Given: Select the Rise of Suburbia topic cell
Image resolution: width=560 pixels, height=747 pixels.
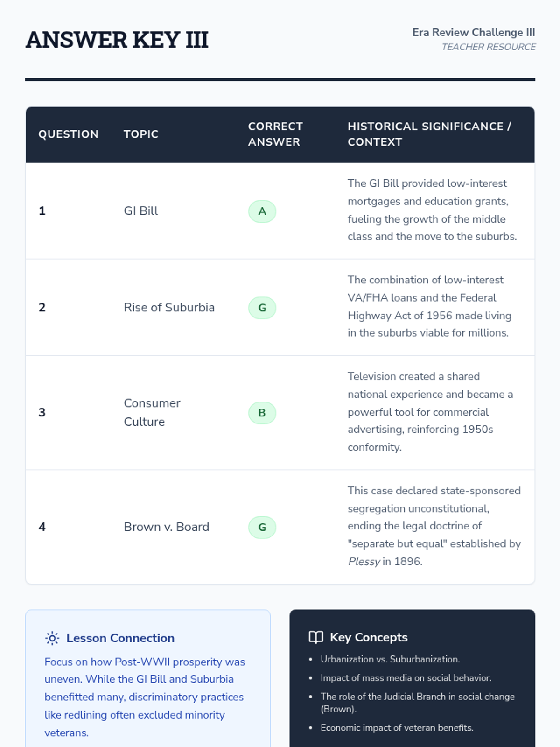Looking at the screenshot, I should point(169,308).
